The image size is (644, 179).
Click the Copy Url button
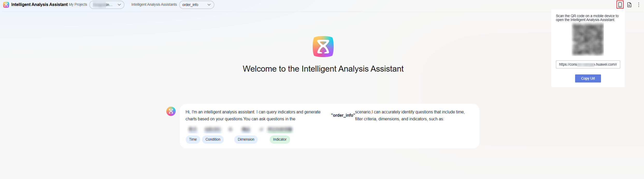[x=588, y=78]
